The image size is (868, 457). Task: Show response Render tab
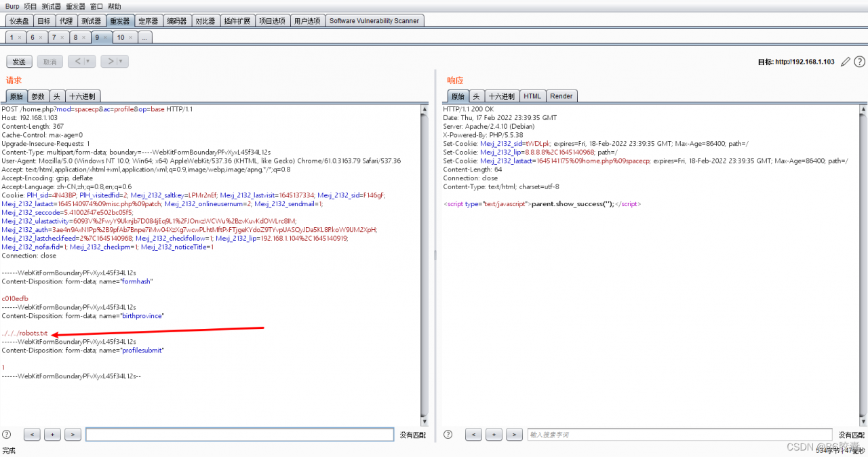pyautogui.click(x=561, y=96)
